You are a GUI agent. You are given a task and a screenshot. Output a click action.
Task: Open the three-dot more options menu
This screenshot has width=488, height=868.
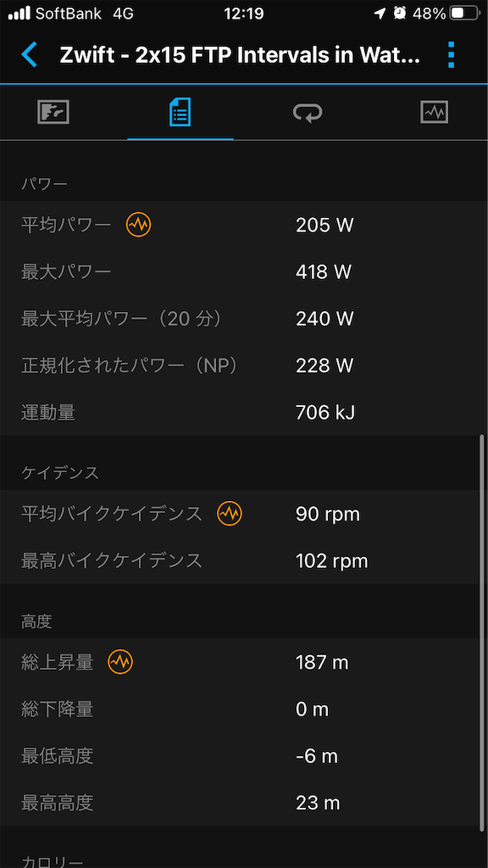tap(451, 55)
